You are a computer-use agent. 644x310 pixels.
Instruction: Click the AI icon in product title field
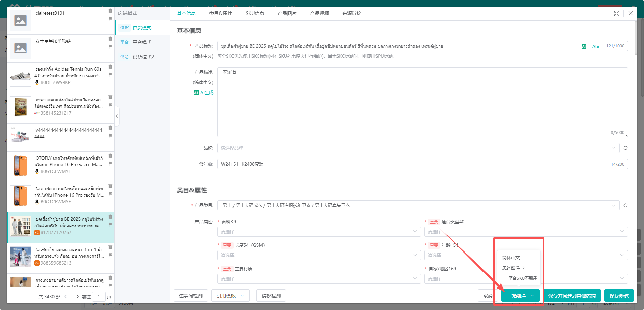point(584,46)
